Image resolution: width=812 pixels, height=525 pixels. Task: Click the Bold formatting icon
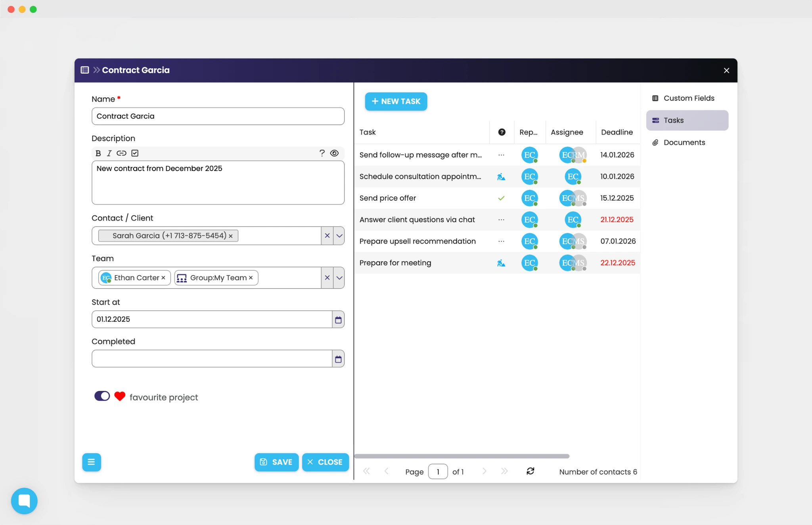click(x=98, y=153)
